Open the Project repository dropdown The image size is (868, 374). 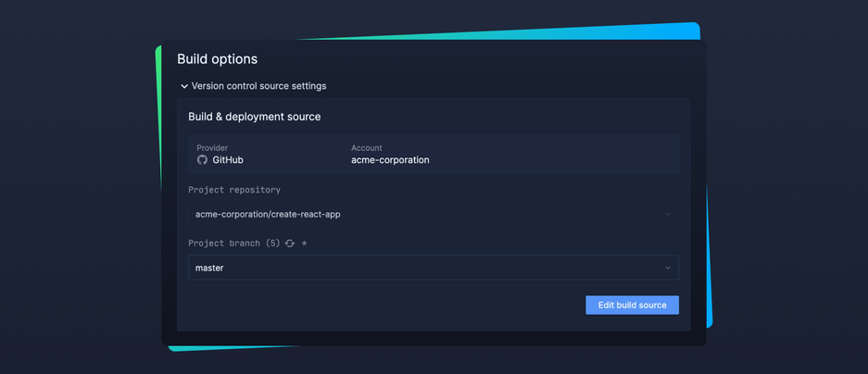(434, 214)
